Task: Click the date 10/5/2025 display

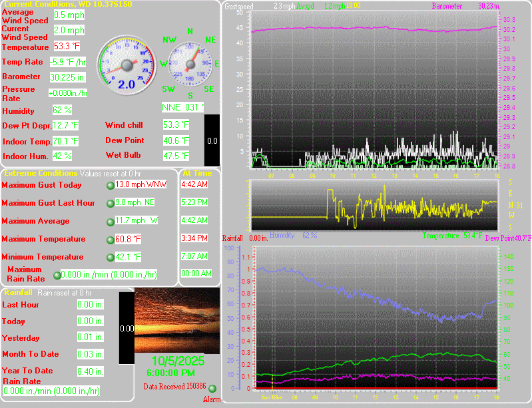Action: (x=176, y=362)
